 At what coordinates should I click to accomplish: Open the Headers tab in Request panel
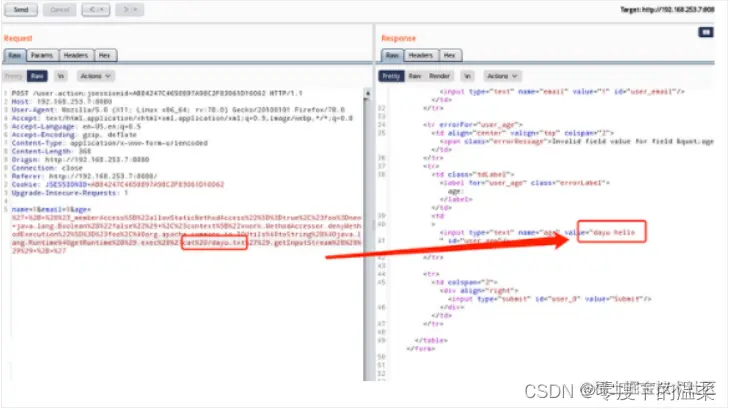coord(76,55)
